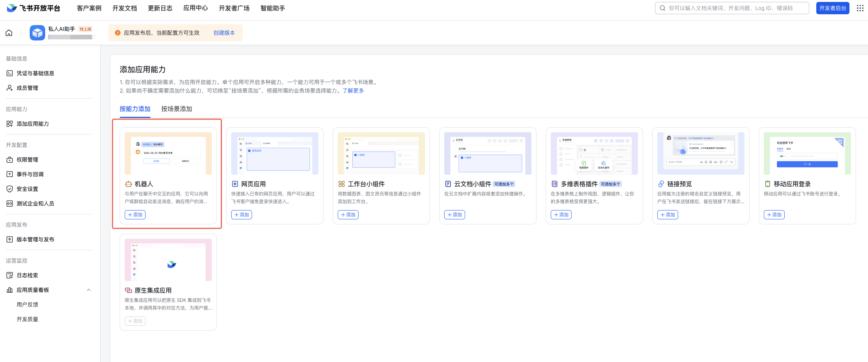Screen dimensions: 868x362
Task: Open 日志检索 in sidebar
Action: [x=27, y=275]
